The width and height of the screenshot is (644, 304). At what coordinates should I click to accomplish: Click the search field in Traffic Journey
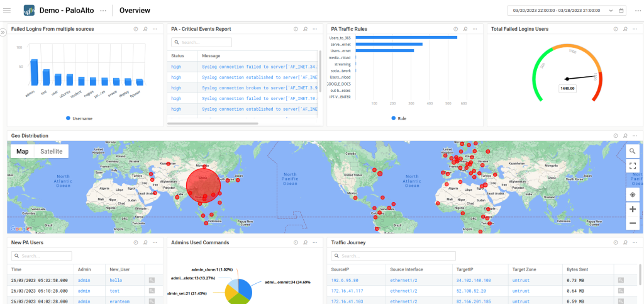pyautogui.click(x=394, y=256)
